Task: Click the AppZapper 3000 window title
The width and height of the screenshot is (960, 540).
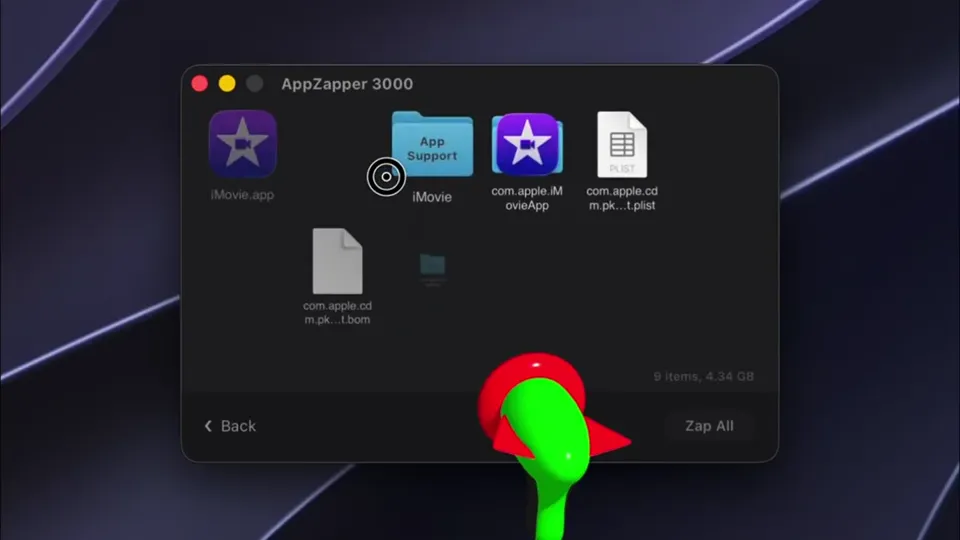Action: pyautogui.click(x=347, y=84)
